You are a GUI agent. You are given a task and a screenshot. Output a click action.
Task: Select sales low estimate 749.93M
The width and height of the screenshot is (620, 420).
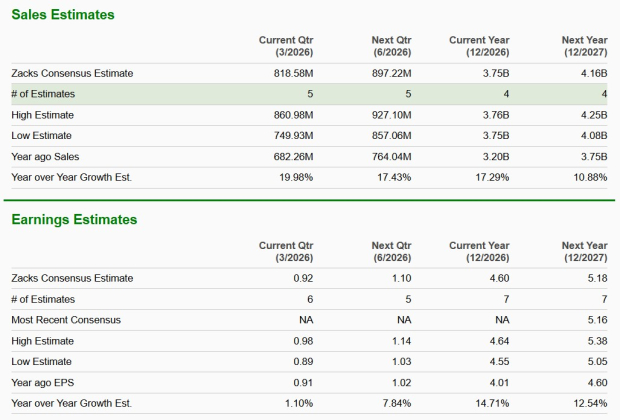point(293,136)
